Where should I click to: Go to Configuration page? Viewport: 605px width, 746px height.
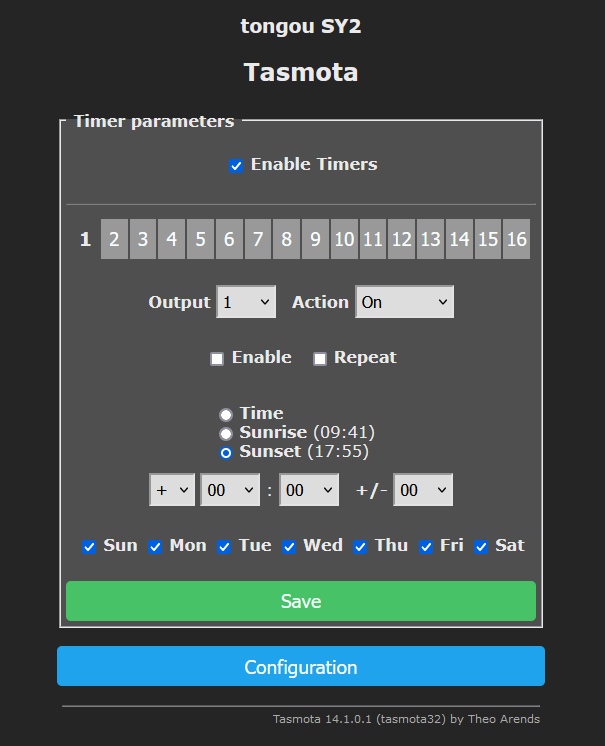click(301, 666)
